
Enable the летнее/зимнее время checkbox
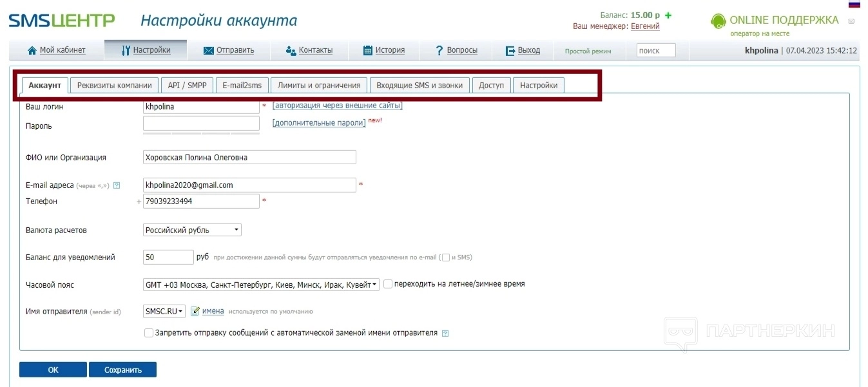pyautogui.click(x=388, y=284)
